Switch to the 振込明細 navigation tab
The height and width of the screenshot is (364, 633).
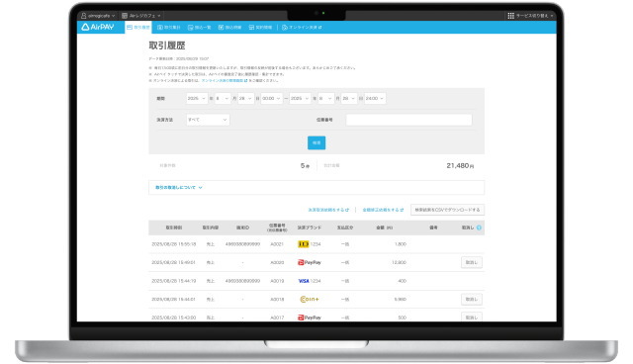tap(230, 27)
